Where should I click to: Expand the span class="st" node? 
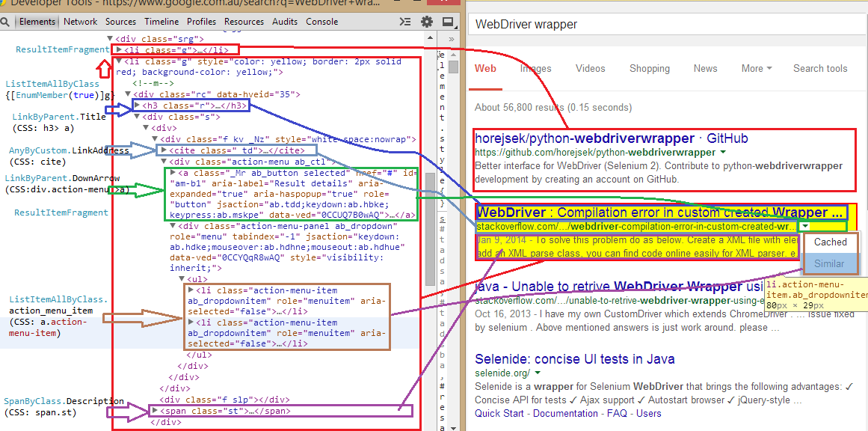click(x=155, y=411)
